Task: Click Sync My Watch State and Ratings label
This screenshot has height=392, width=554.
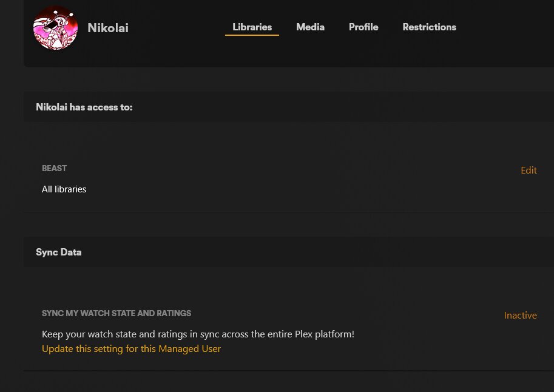Action: [x=117, y=313]
